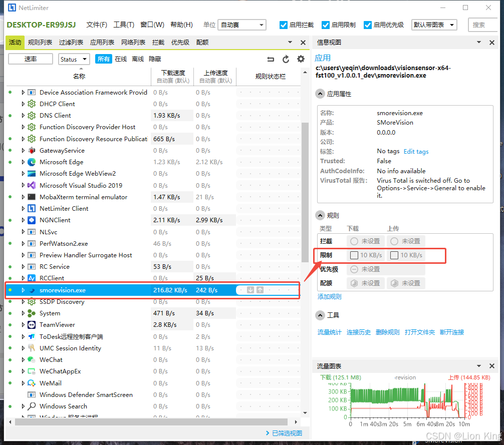This screenshot has height=445, width=504.
Task: Click the Edit tags link
Action: click(416, 152)
